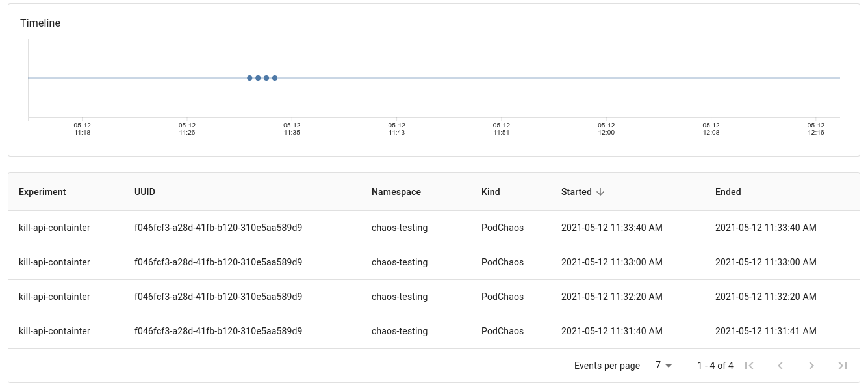Go to the previous page
Image resolution: width=868 pixels, height=389 pixels.
tap(780, 366)
